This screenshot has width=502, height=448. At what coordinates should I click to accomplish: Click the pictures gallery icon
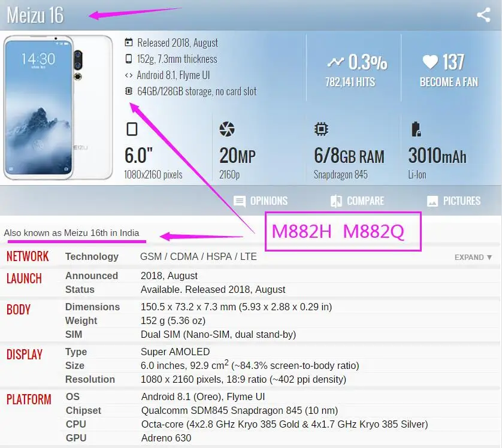(433, 201)
